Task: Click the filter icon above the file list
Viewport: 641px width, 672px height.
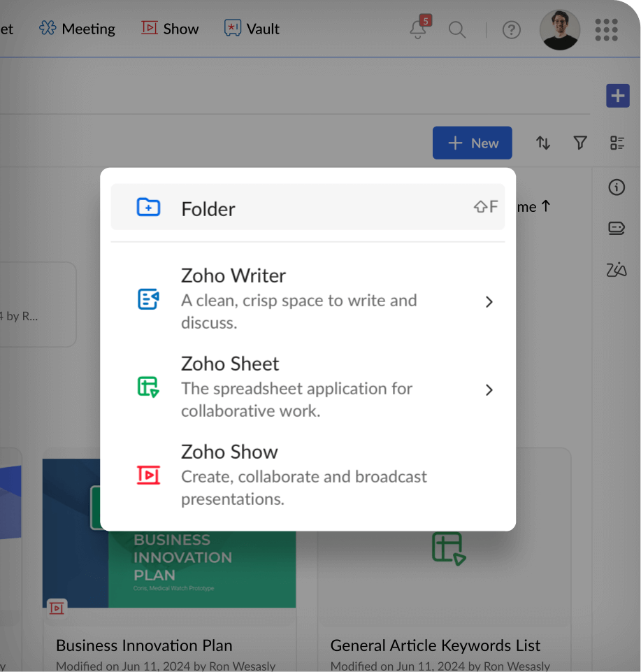Action: point(579,143)
